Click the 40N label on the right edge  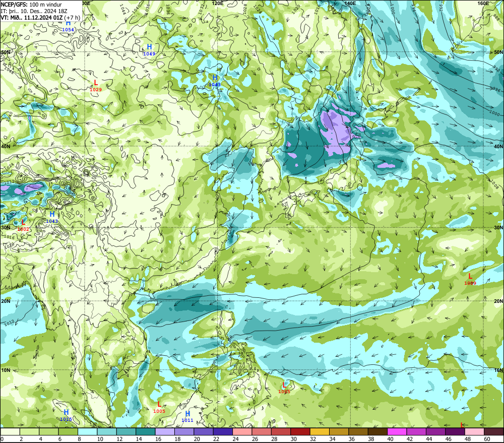pyautogui.click(x=498, y=146)
